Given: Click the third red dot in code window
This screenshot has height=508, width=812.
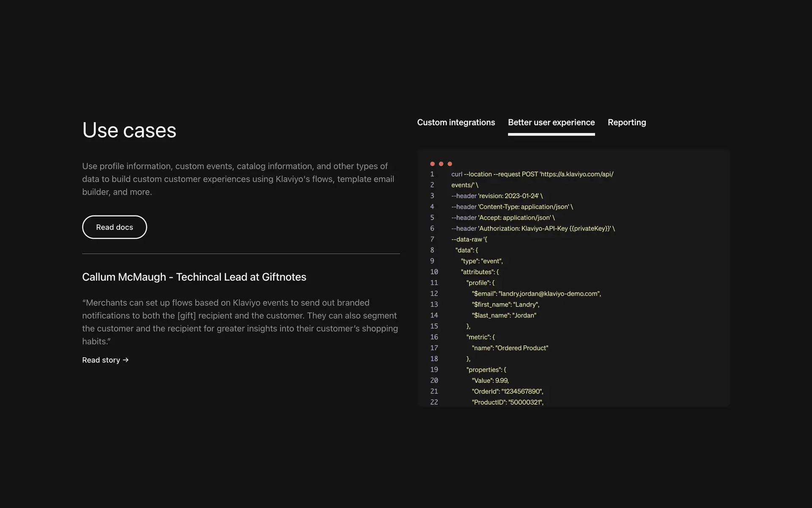Looking at the screenshot, I should (x=450, y=164).
